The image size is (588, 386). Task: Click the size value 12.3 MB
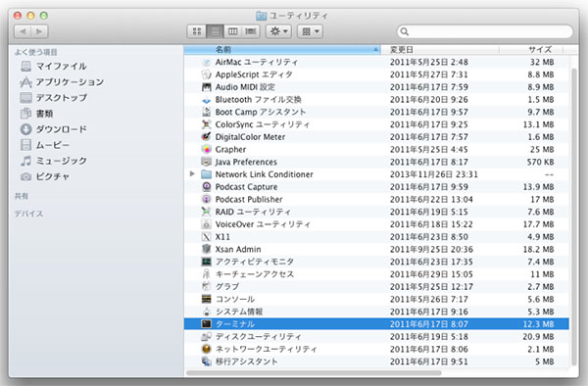tap(538, 324)
